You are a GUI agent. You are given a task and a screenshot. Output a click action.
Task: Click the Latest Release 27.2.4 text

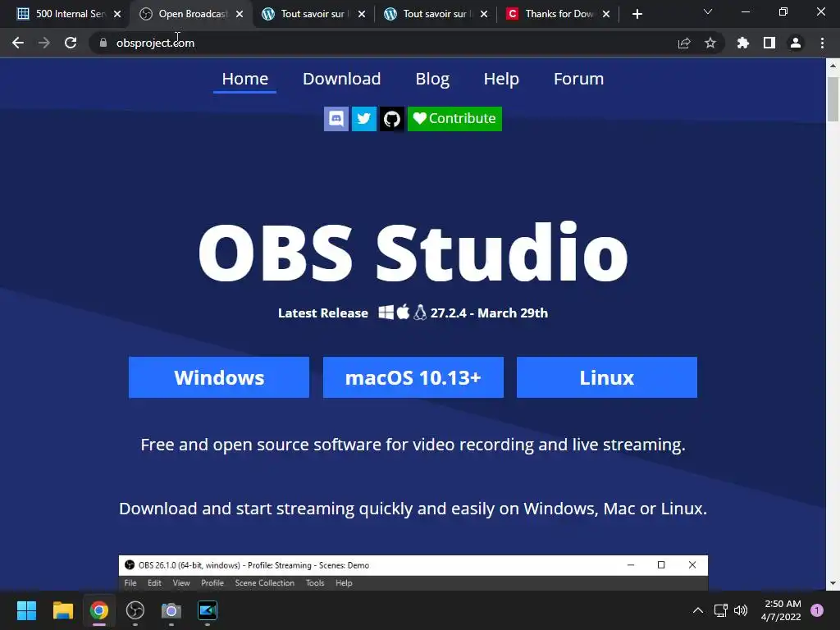[x=413, y=313]
